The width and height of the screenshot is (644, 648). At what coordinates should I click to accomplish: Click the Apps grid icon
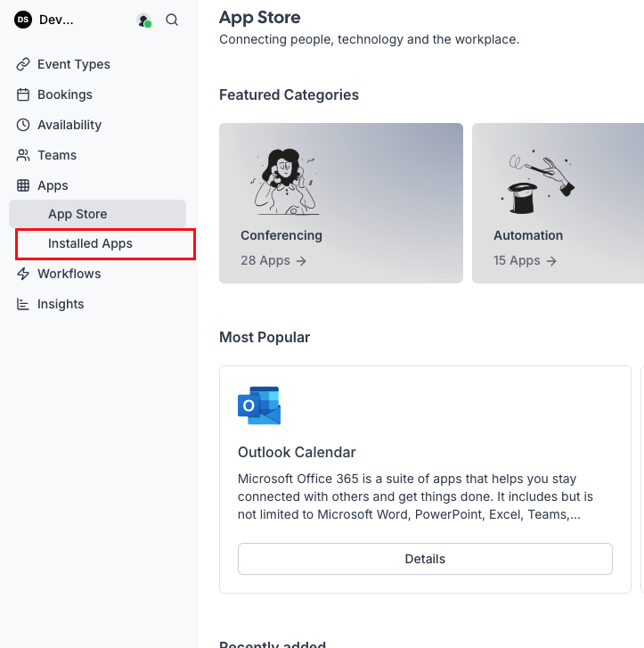point(23,185)
